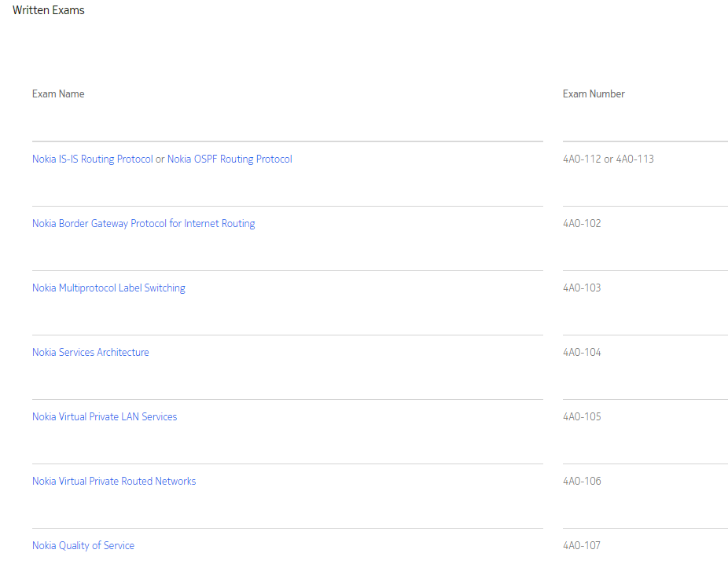Open Nokia Border Gateway Protocol for Internet Routing
This screenshot has height=568, width=728.
click(x=143, y=224)
